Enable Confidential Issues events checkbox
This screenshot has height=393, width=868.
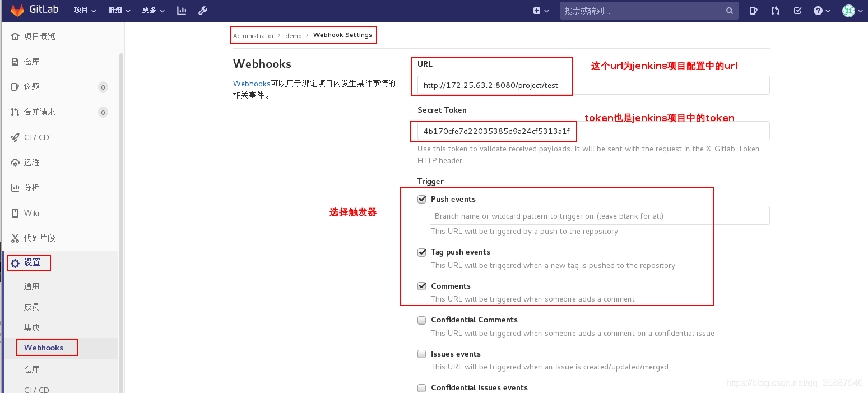pyautogui.click(x=422, y=387)
